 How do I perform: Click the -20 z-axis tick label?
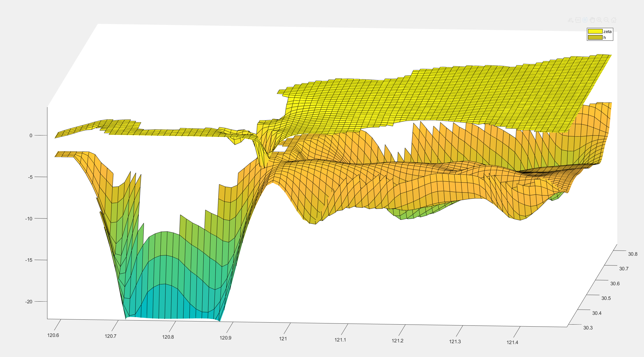click(x=29, y=302)
